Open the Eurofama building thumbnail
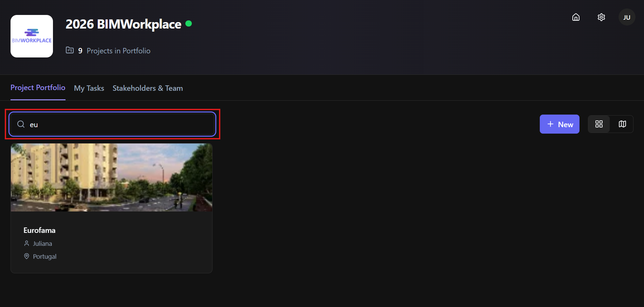 (x=111, y=177)
